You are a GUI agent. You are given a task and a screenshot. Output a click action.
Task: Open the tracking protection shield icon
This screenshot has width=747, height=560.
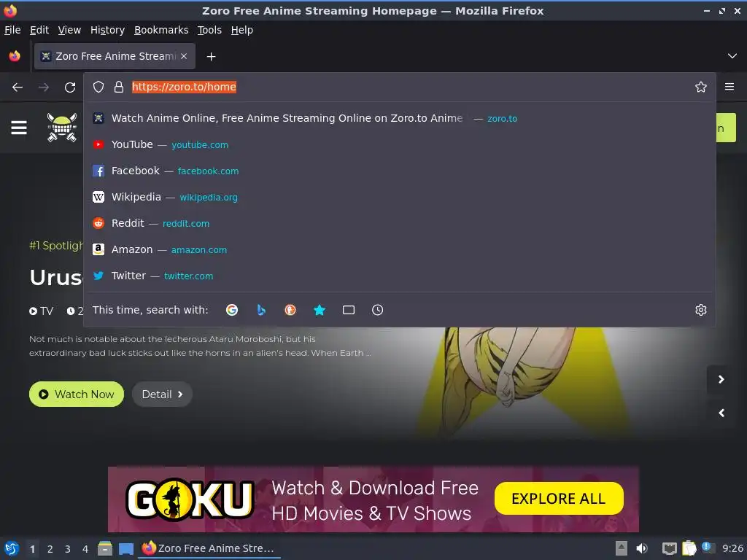(98, 87)
